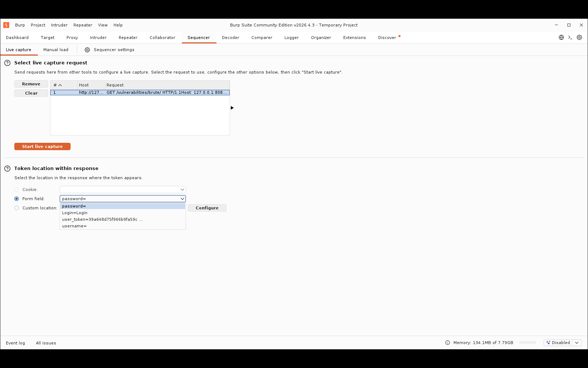Collapse the Form field dropdown arrow

[182, 199]
